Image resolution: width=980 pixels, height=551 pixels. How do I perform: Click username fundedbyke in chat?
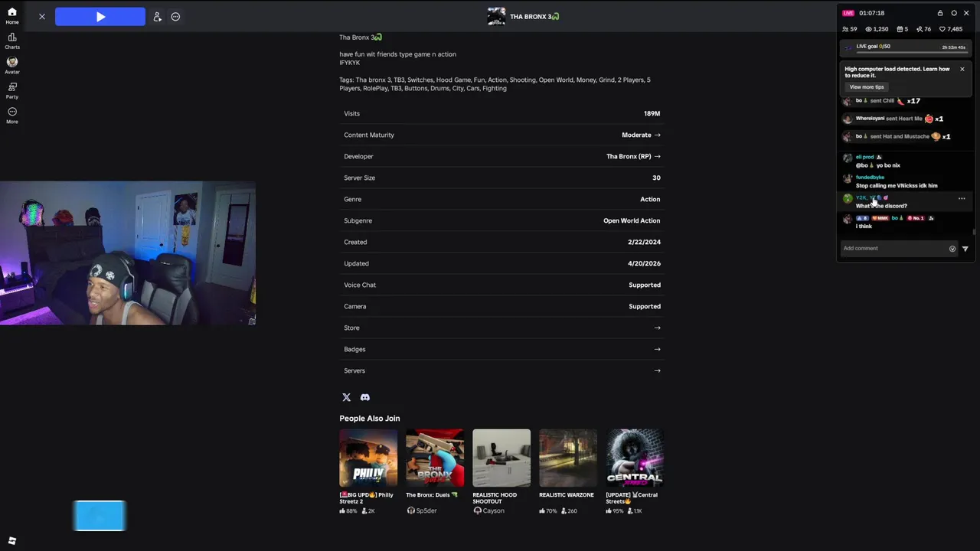pyautogui.click(x=870, y=178)
